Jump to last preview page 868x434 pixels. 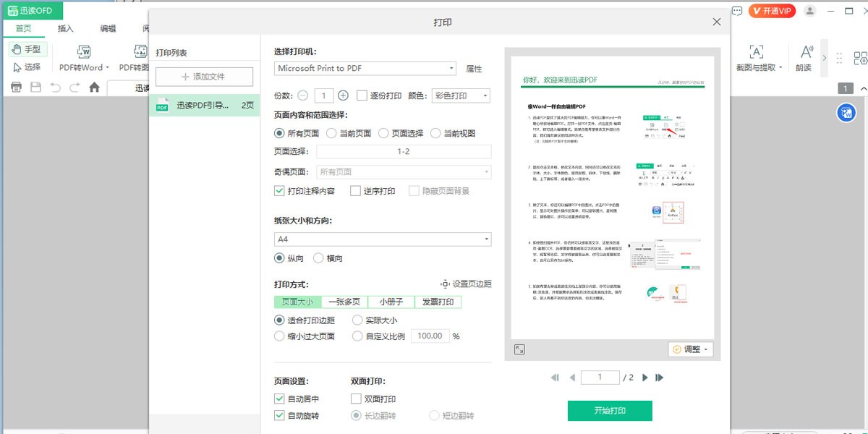coord(660,378)
